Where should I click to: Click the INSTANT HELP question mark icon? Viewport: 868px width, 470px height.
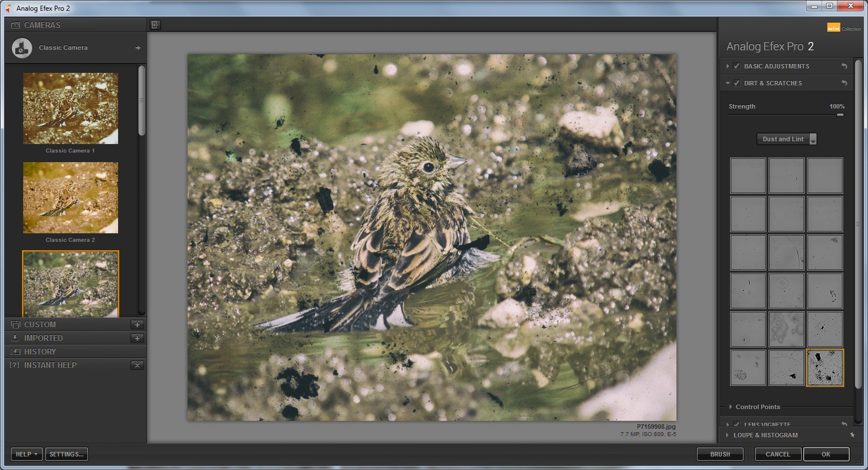[x=15, y=365]
